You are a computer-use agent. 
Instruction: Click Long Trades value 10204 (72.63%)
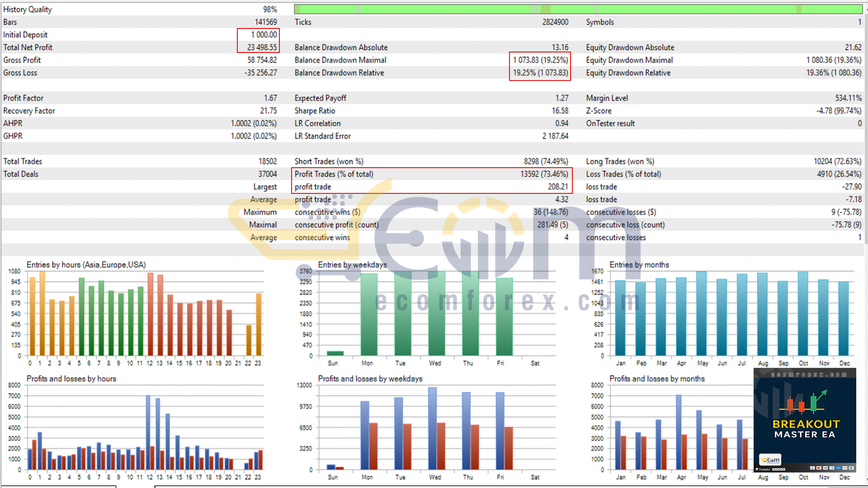pyautogui.click(x=838, y=161)
